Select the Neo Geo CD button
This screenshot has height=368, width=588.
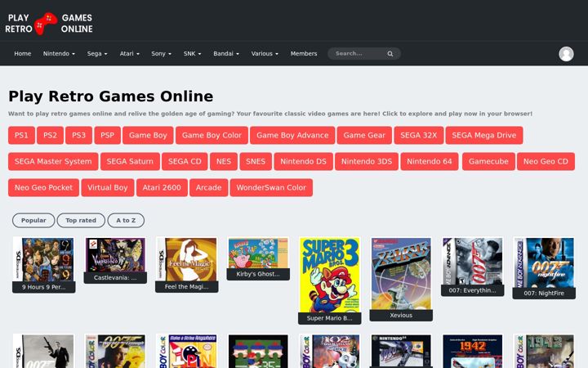546,161
